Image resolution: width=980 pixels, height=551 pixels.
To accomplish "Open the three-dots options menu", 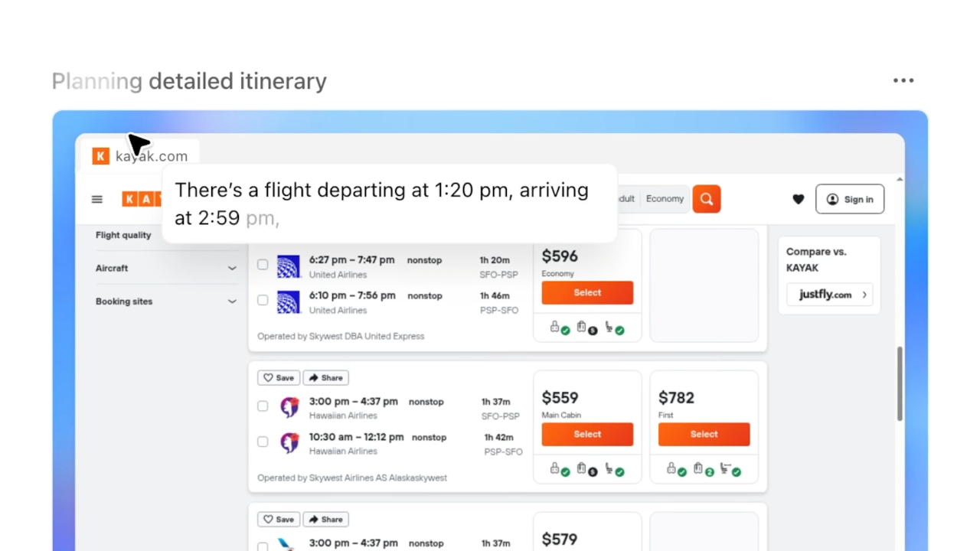I will pyautogui.click(x=903, y=80).
